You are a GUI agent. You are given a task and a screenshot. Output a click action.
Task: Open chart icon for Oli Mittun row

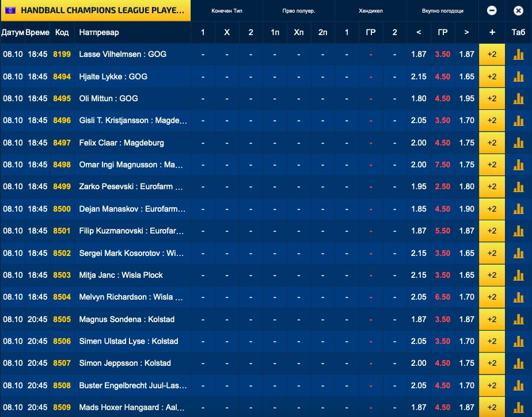pos(518,98)
